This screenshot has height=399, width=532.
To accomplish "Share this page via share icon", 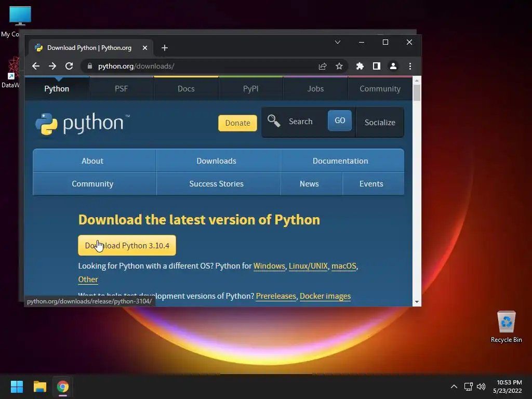I will pyautogui.click(x=323, y=66).
